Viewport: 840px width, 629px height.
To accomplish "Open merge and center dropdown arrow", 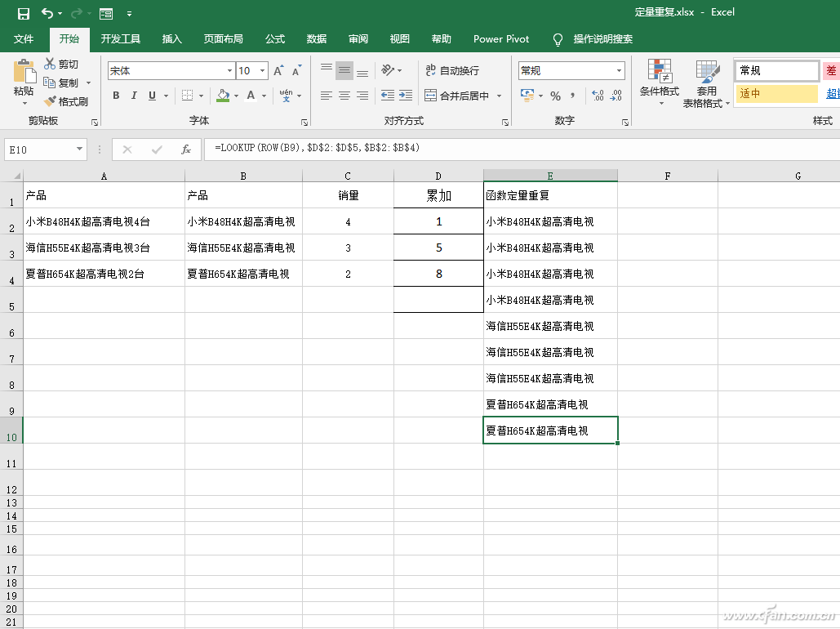I will 500,96.
